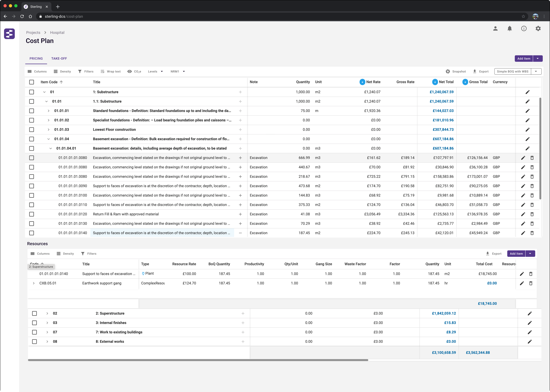Click the Simple BOQ with WBS button
Screen dimensions: 550x392
pyautogui.click(x=513, y=71)
